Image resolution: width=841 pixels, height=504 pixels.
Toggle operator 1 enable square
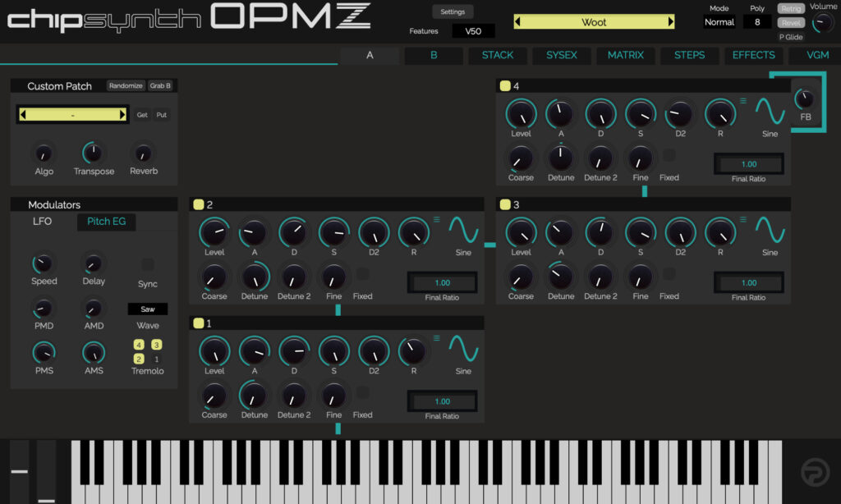point(199,323)
